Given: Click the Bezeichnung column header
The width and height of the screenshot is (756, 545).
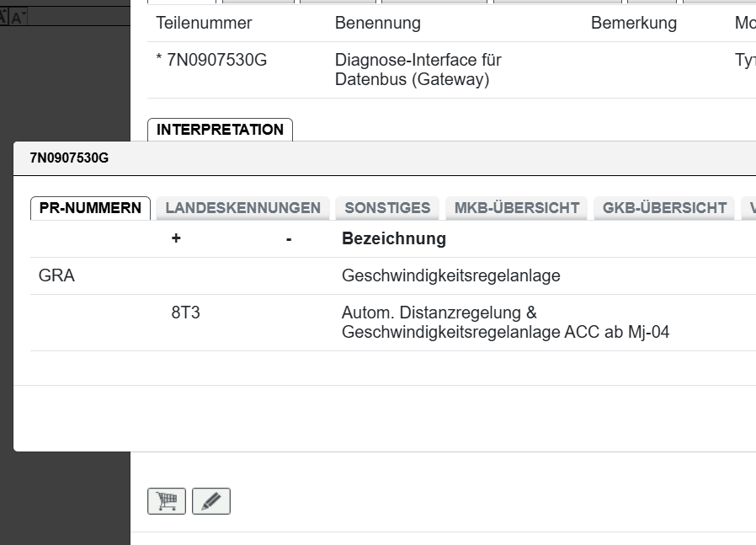Looking at the screenshot, I should (392, 238).
